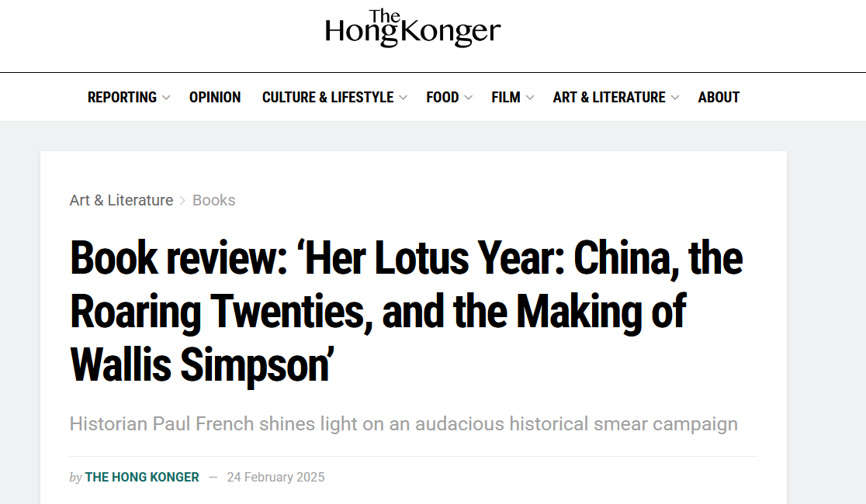Expand the Film dropdown chevron

click(x=530, y=98)
